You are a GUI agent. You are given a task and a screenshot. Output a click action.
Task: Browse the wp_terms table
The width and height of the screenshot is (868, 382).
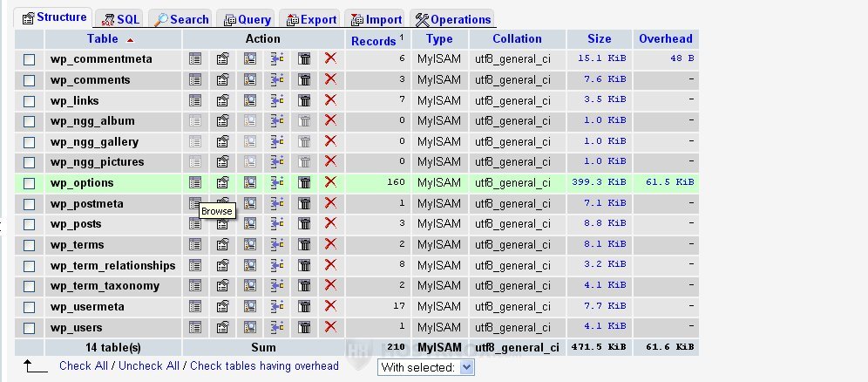(x=195, y=245)
